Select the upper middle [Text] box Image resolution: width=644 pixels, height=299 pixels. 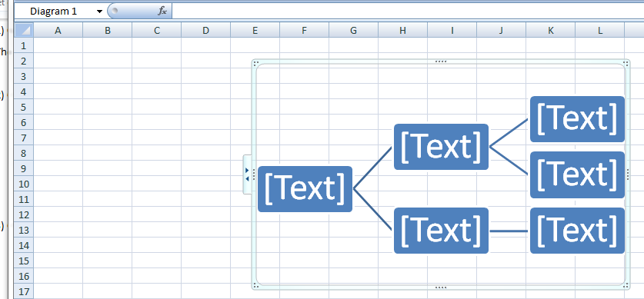point(441,147)
